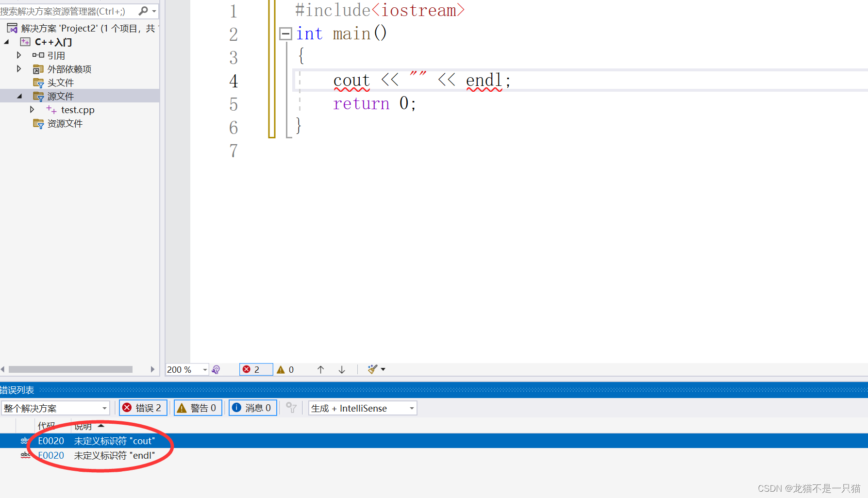Select the C++入门 project icon
The width and height of the screenshot is (868, 498).
pyautogui.click(x=25, y=42)
